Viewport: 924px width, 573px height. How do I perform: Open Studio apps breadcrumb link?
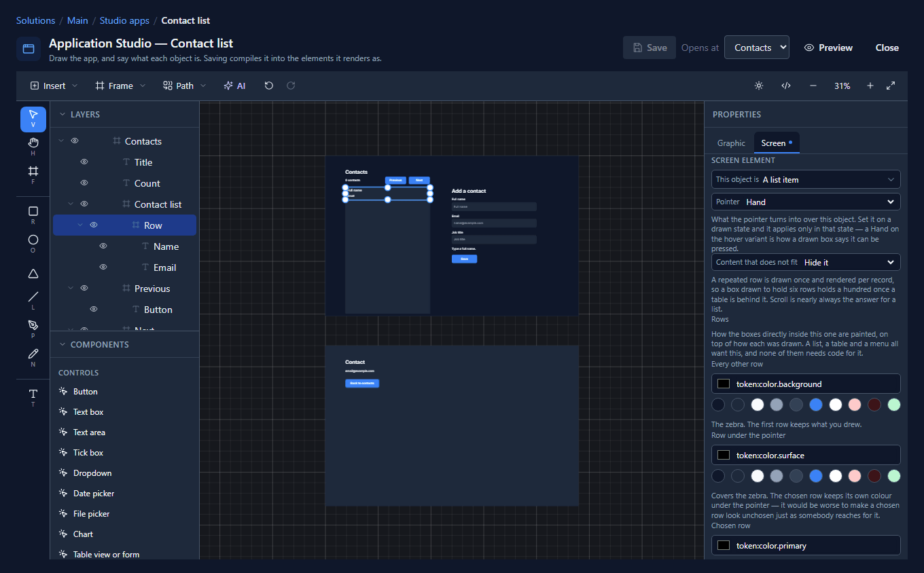[124, 20]
